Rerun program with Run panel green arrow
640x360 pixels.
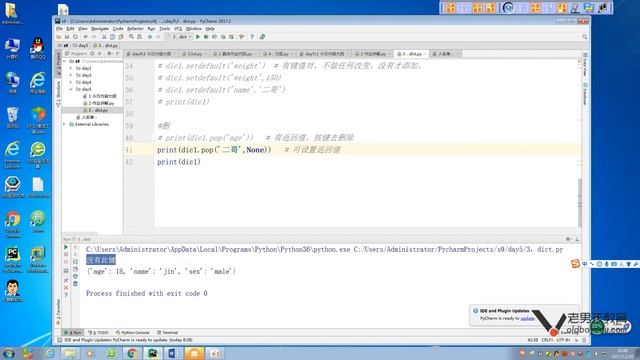[x=66, y=247]
